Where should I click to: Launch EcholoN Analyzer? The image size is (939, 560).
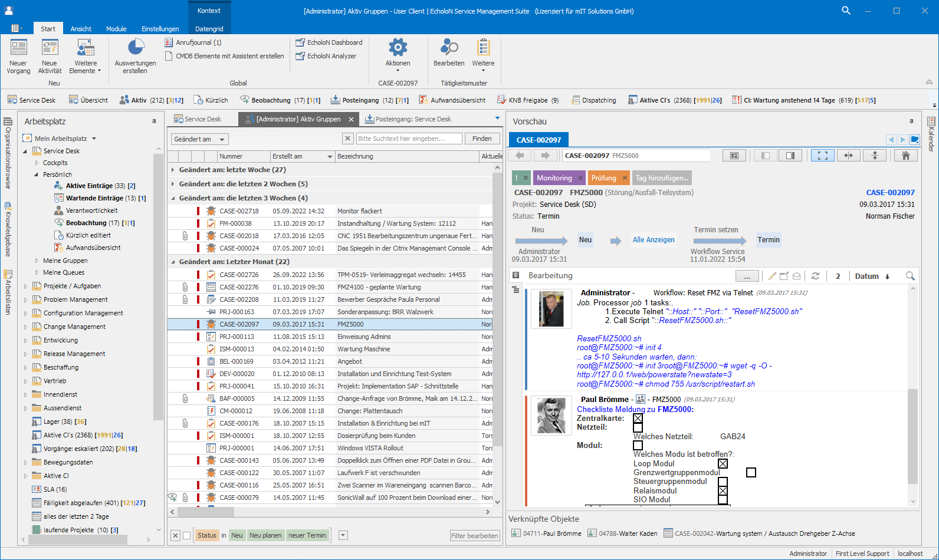click(326, 56)
